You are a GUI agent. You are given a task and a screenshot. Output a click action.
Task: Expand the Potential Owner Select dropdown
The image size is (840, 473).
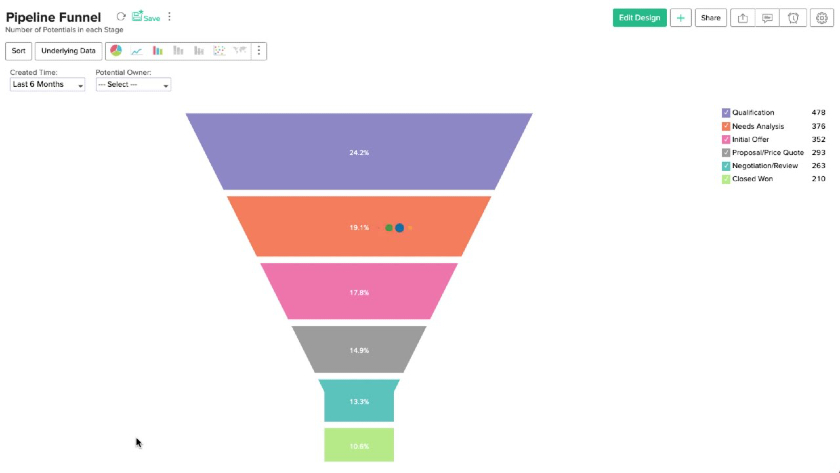133,85
